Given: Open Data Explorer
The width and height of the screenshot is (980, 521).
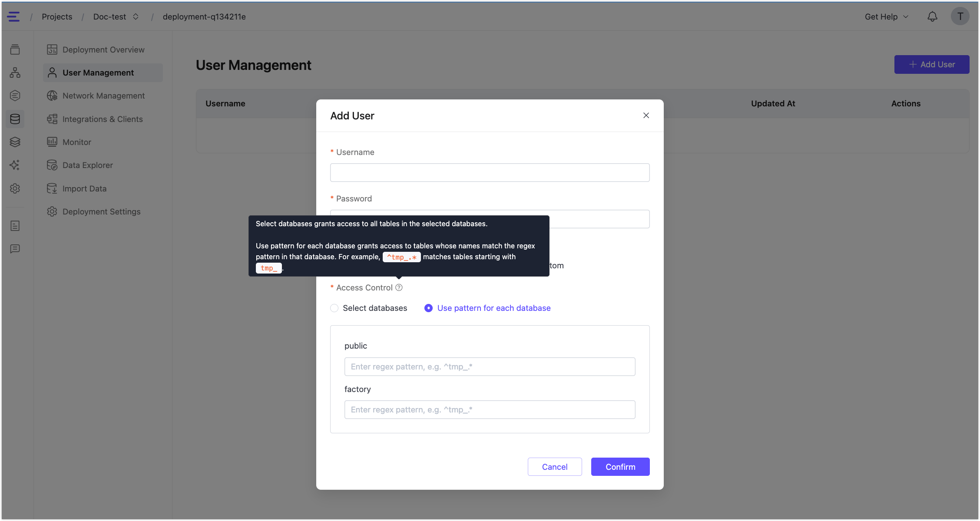Looking at the screenshot, I should 103,165.
